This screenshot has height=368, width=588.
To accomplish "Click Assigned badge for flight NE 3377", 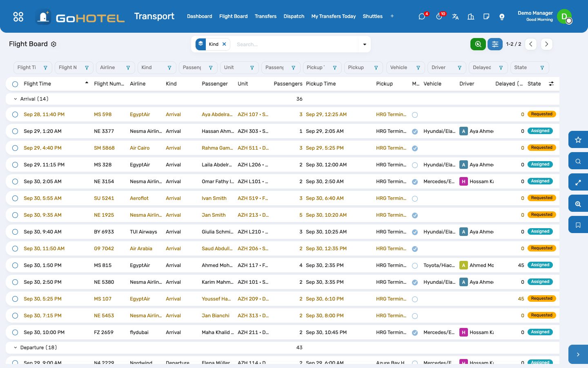I will 540,131.
